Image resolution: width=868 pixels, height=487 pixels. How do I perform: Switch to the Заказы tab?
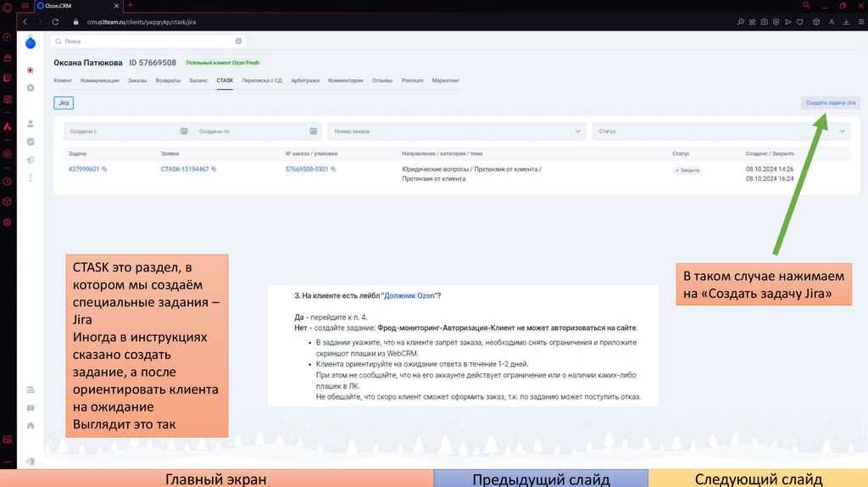pos(137,81)
